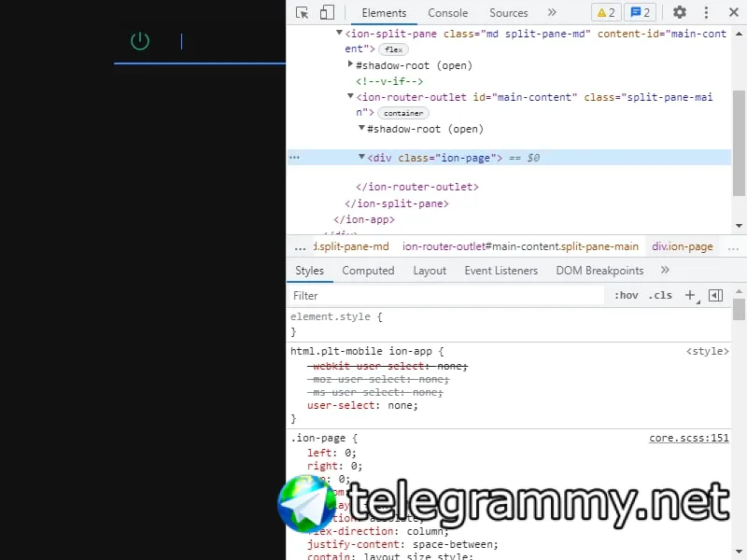Screen dimensions: 747x560
Task: Click the styles pane scrollbar thumb
Action: (739, 310)
